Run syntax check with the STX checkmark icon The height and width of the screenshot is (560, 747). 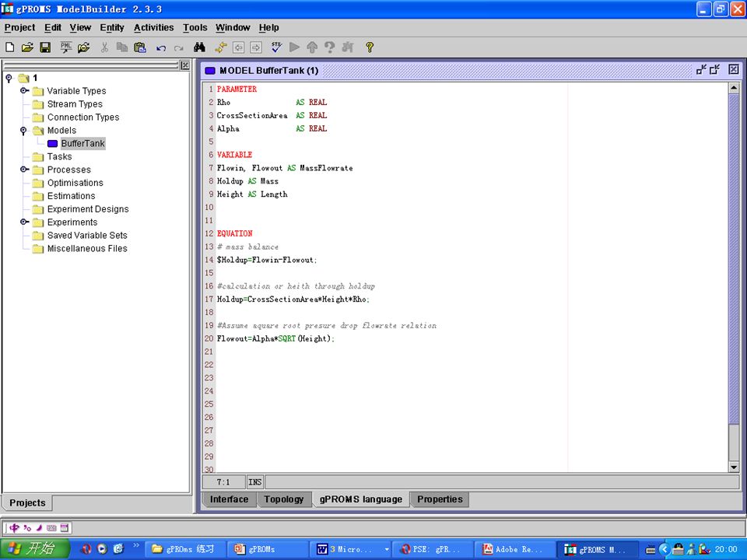(x=277, y=47)
